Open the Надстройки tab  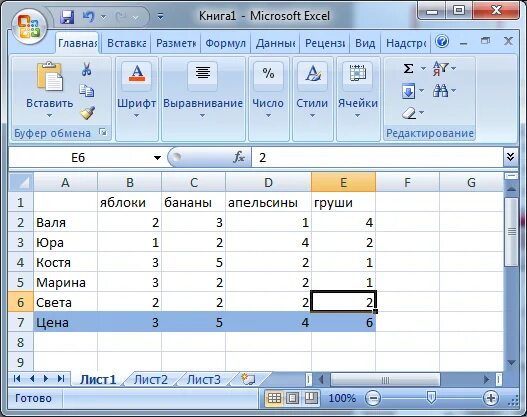point(406,43)
